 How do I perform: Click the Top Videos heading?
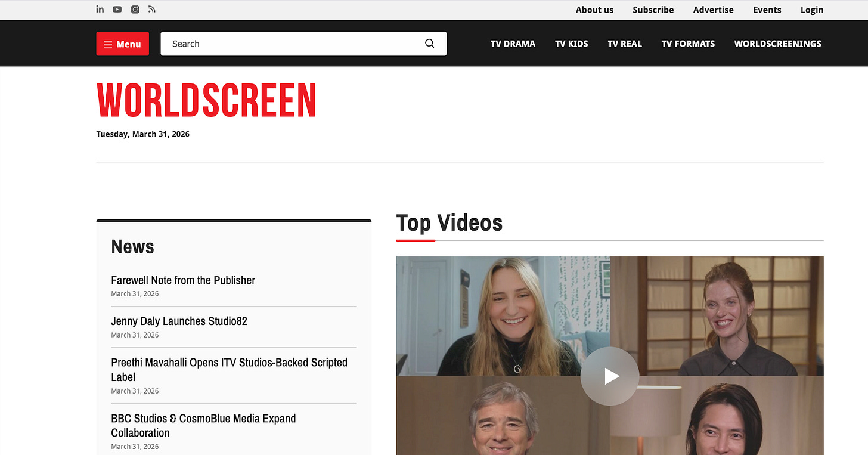[449, 223]
